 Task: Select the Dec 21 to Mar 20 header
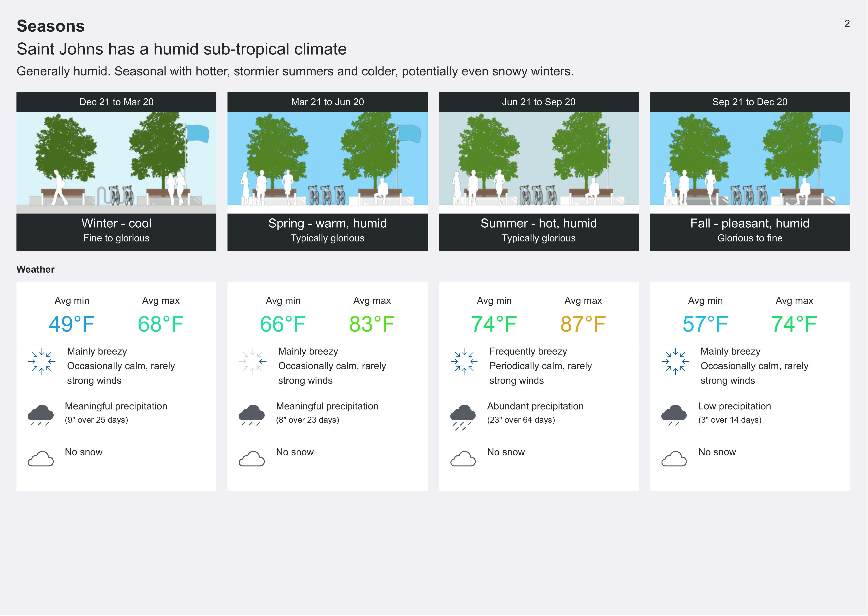pyautogui.click(x=116, y=102)
